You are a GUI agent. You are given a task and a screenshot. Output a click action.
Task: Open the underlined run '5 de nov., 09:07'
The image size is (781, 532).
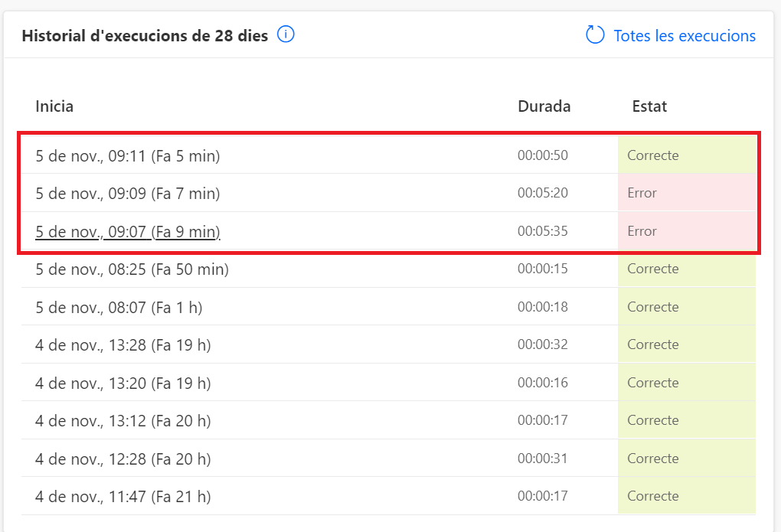[126, 231]
